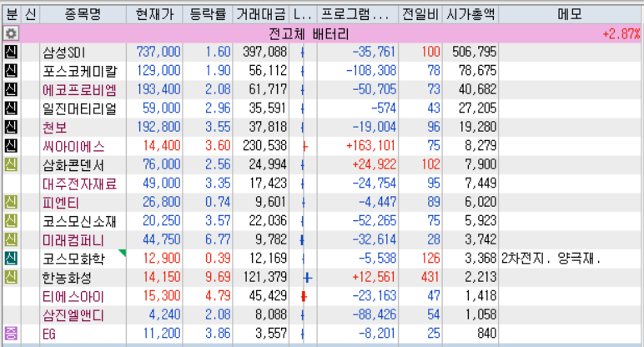Select the 코스모화학 stock name
The width and height of the screenshot is (644, 347).
[x=73, y=259]
